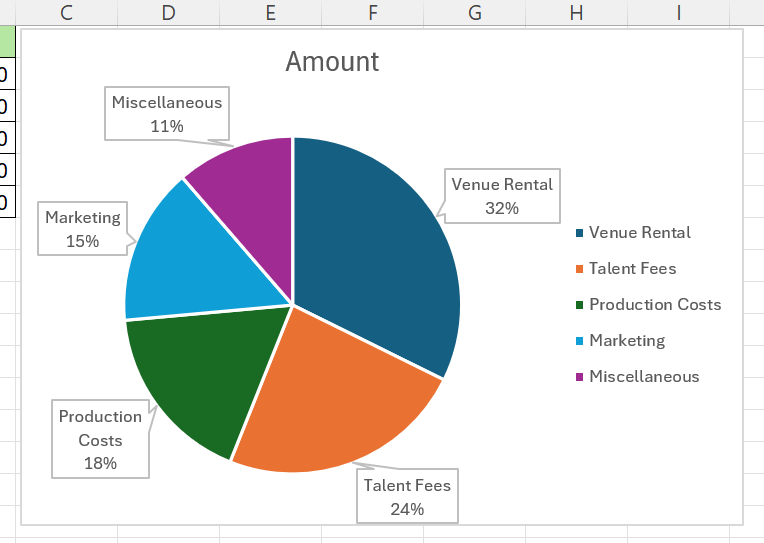Select the "Venue Rental 32%" data label callout
Viewport: 764px width, 543px height.
(501, 196)
